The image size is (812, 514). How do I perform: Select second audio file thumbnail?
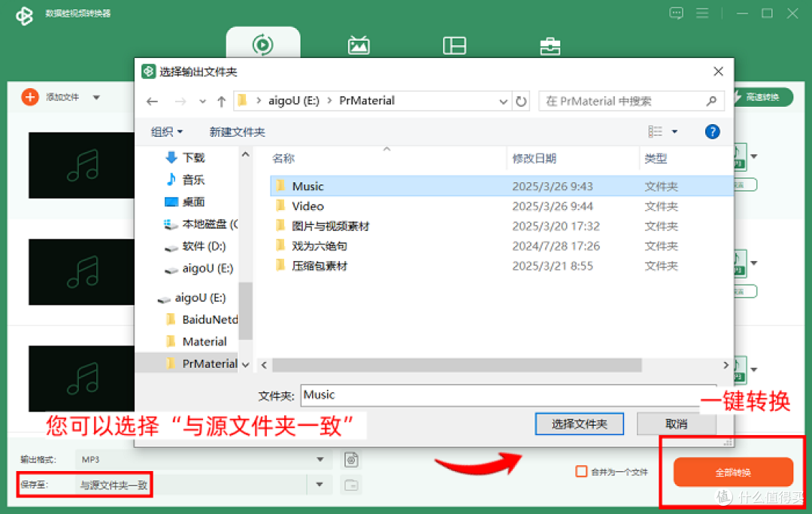point(81,272)
